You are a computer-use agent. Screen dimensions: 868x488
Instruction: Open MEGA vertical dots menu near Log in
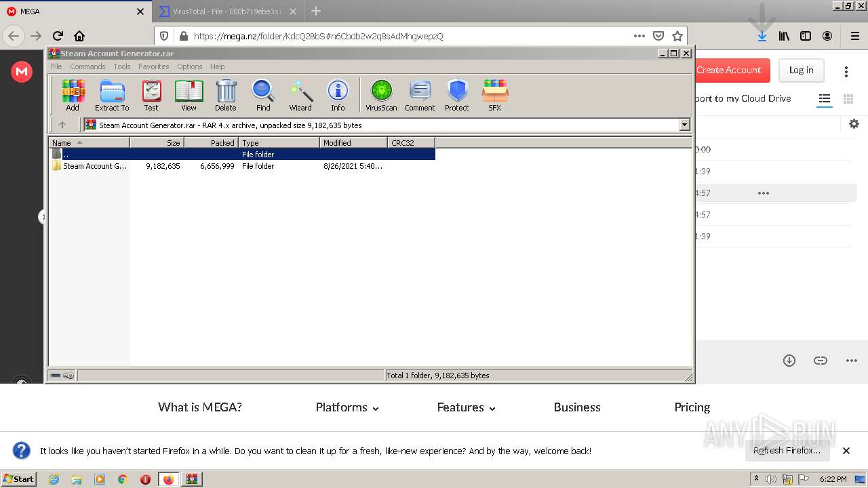click(x=846, y=71)
